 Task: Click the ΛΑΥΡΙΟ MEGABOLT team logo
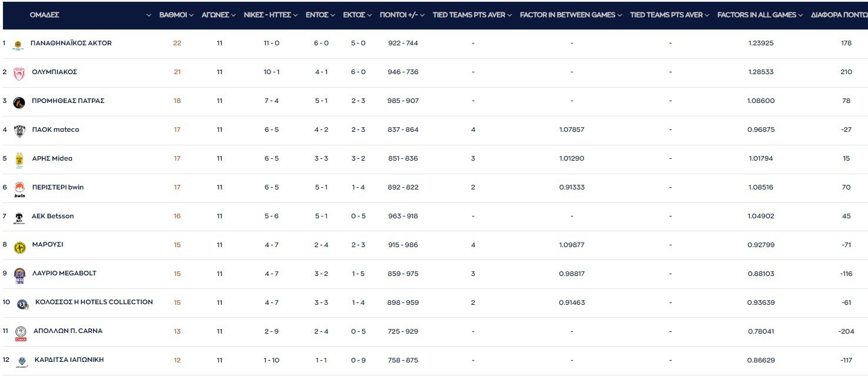pos(19,276)
